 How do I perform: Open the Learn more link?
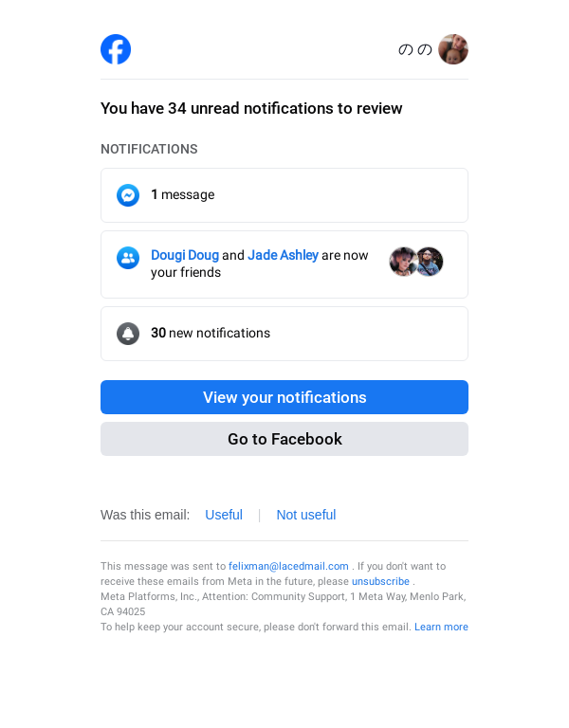click(x=441, y=627)
